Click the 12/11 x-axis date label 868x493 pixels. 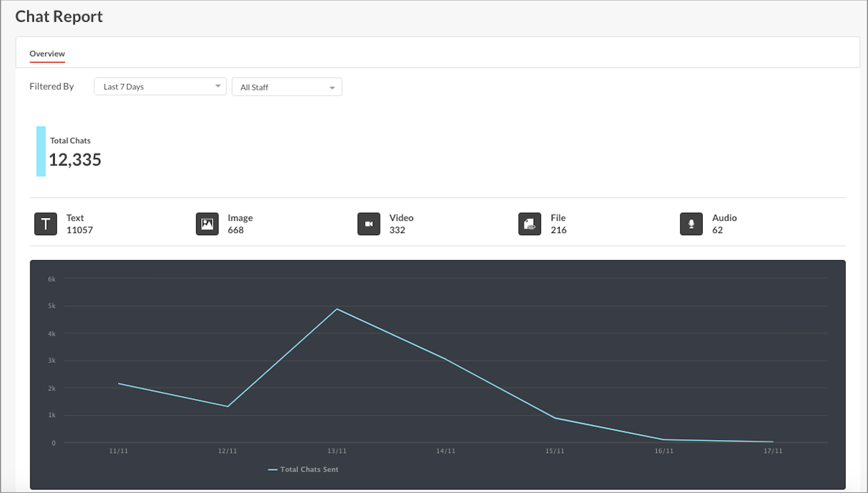(228, 451)
